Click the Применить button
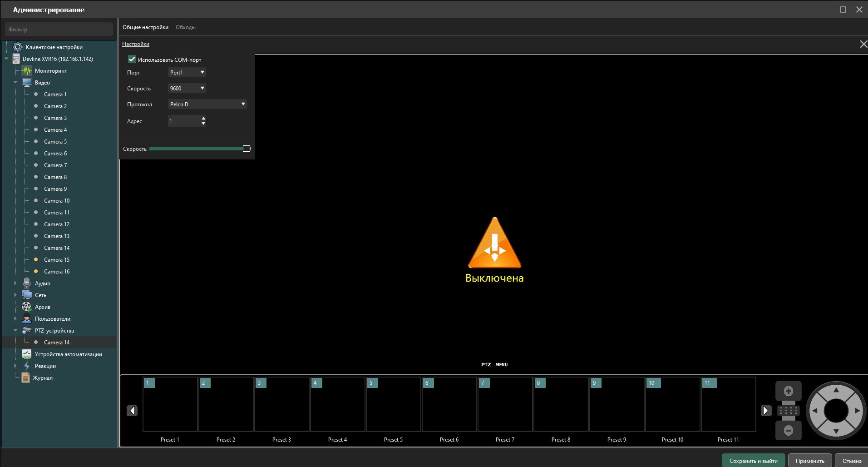Screen dimensions: 868x467 coord(809,461)
